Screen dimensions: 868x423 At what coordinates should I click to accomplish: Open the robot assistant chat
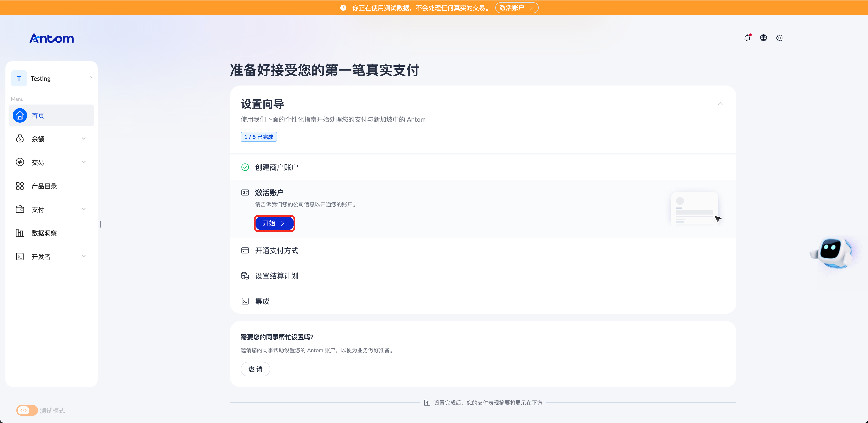832,253
